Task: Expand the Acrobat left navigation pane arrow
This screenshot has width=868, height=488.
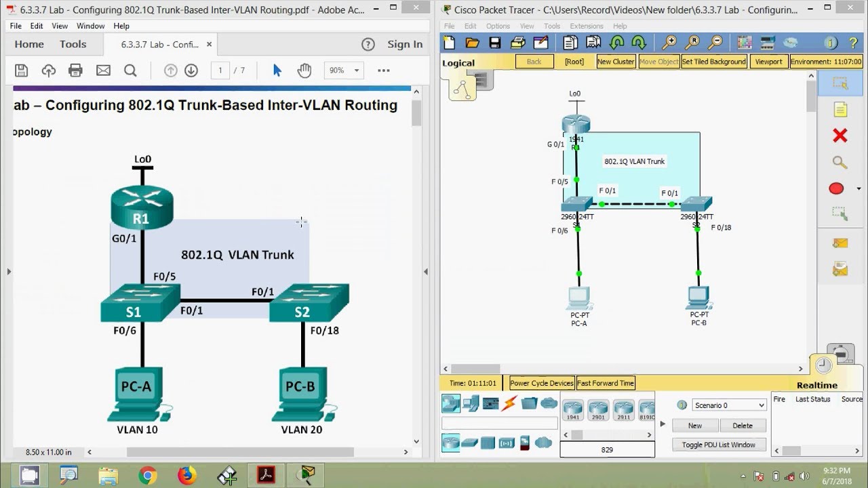Action: coord(9,272)
